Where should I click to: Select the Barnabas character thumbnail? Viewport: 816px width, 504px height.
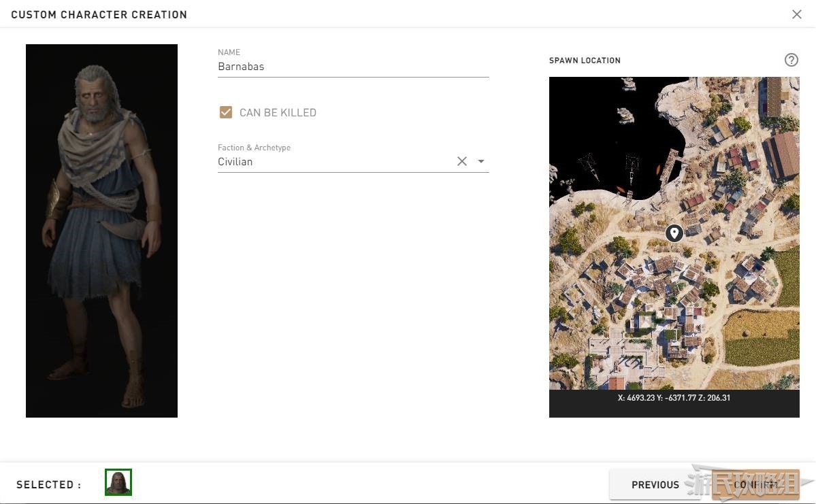click(118, 482)
